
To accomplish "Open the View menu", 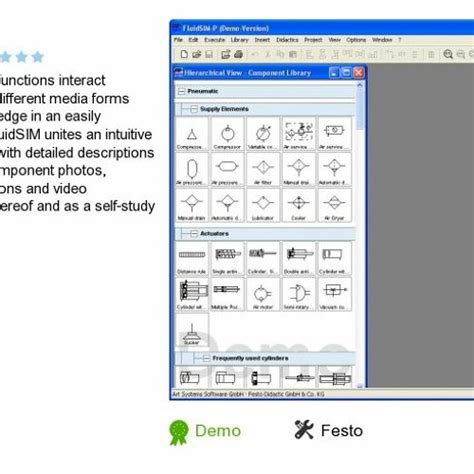I will (x=334, y=40).
